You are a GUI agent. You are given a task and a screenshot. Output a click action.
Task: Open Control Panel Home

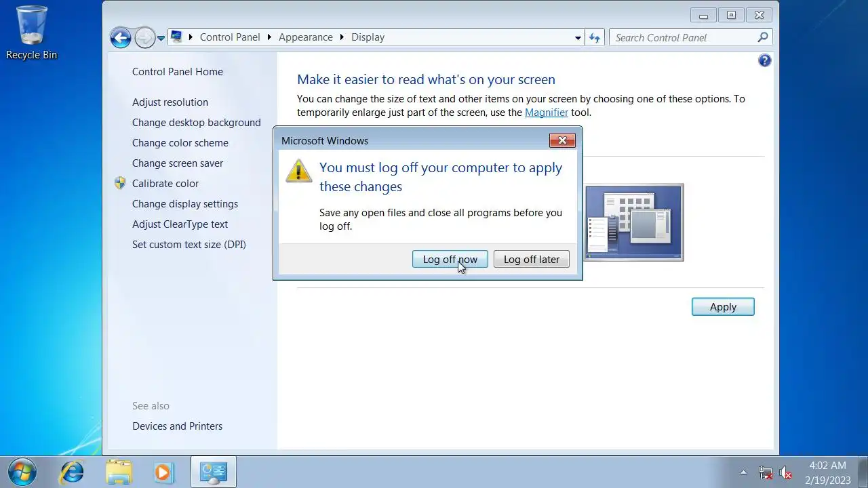click(178, 72)
